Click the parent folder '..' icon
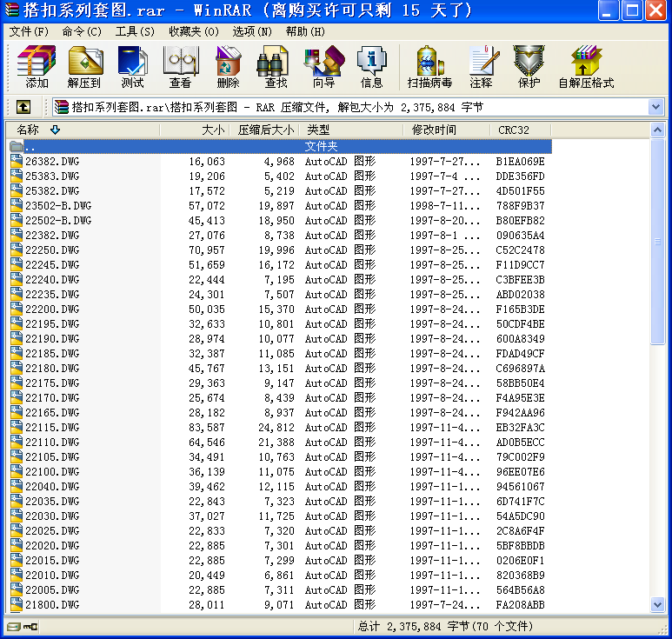This screenshot has width=672, height=639. (17, 147)
